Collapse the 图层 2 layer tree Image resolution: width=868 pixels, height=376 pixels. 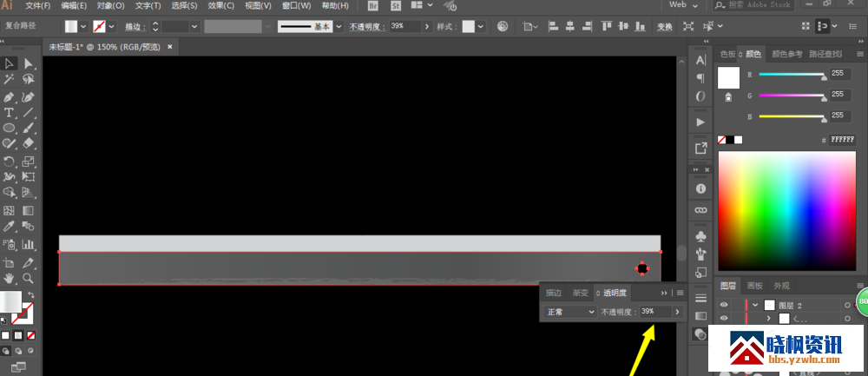[x=755, y=305]
